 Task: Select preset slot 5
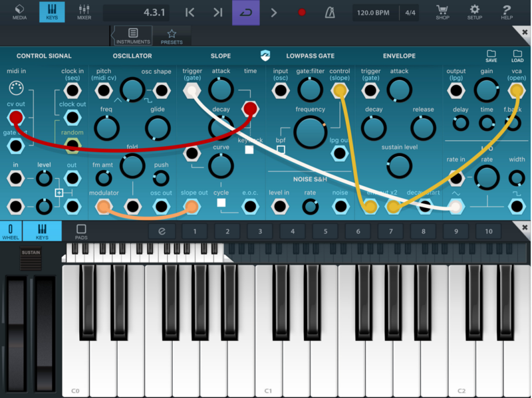coord(325,231)
